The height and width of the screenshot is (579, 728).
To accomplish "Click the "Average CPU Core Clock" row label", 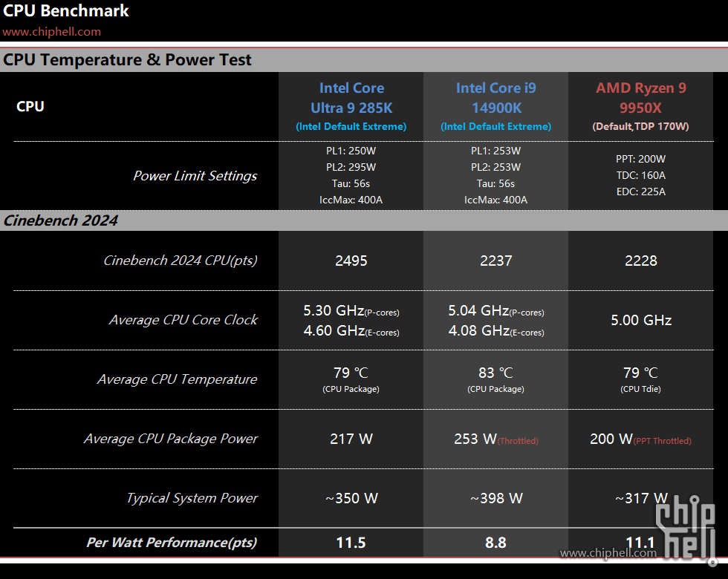I will (x=183, y=320).
